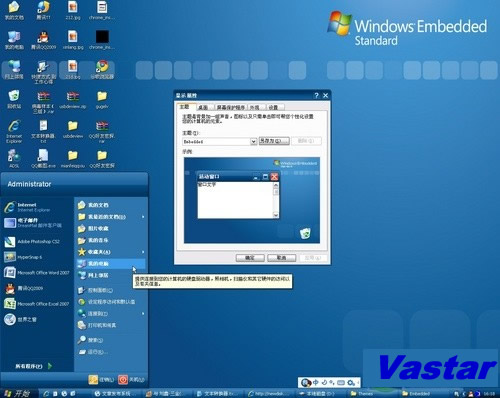This screenshot has width=500, height=398.
Task: Open 设定程序访问和默认值 in Start menu
Action: pyautogui.click(x=111, y=302)
